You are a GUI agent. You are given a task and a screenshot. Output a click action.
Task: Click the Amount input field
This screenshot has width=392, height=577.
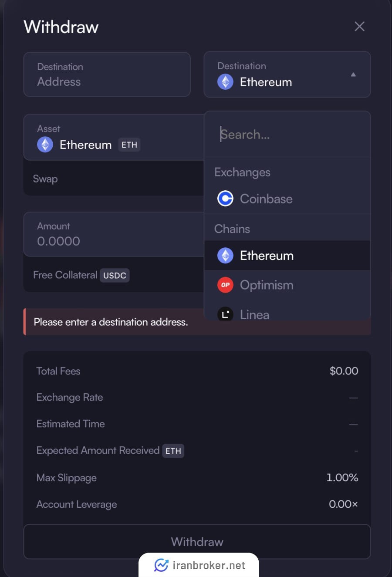(x=114, y=234)
